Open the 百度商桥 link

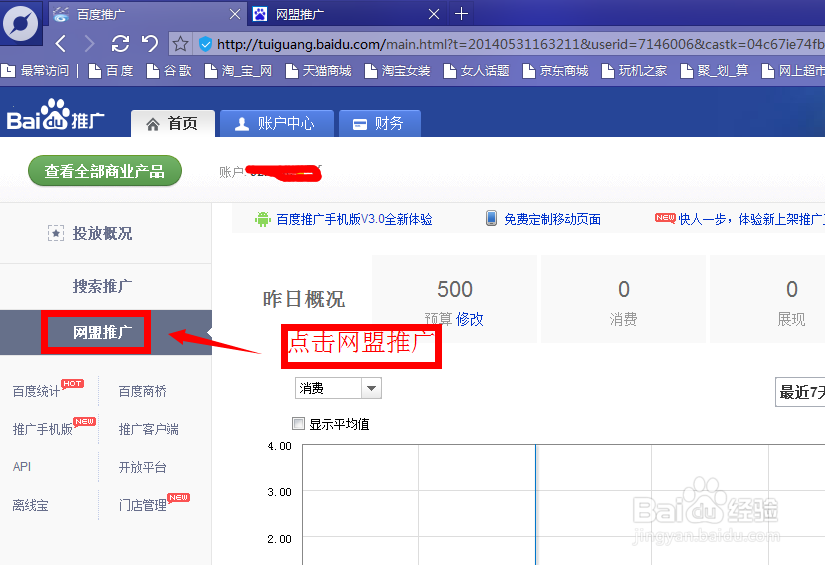pos(143,391)
